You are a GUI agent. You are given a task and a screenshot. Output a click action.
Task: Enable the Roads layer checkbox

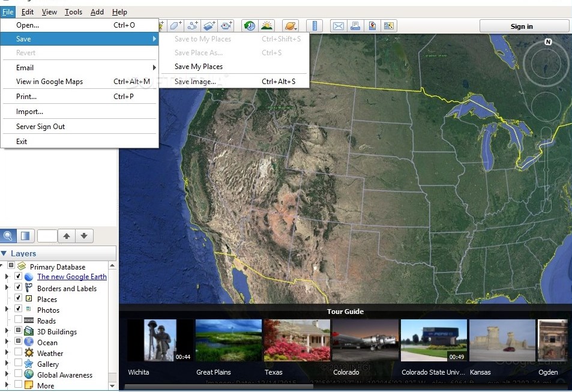[18, 320]
